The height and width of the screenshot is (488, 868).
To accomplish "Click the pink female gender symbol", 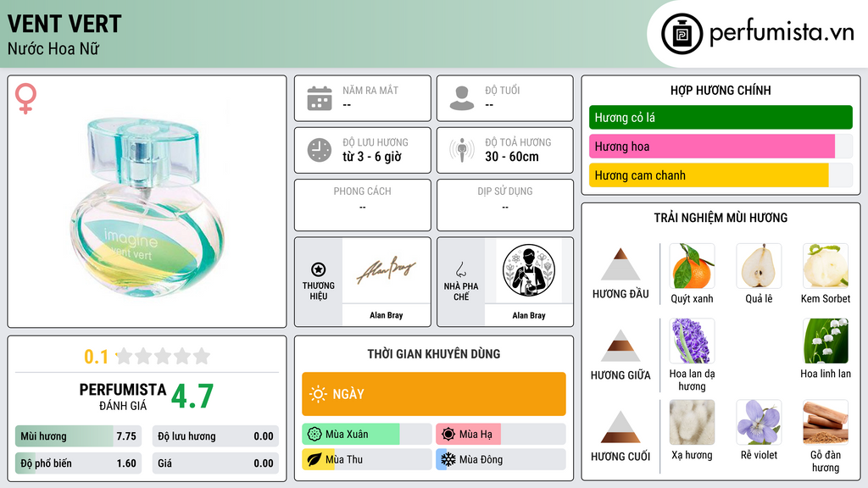I will coord(25,98).
